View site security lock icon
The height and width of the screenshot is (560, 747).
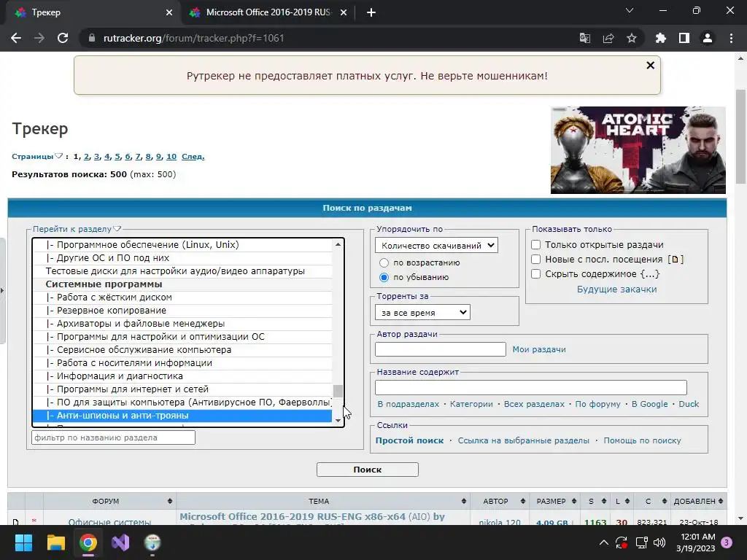(92, 38)
